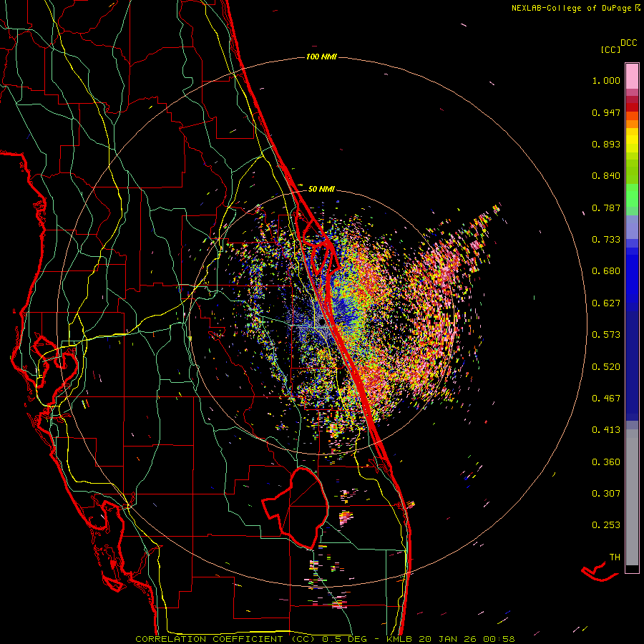Screen dimensions: 644x644
Task: Click the 0.733 color scale value
Action: coord(606,240)
